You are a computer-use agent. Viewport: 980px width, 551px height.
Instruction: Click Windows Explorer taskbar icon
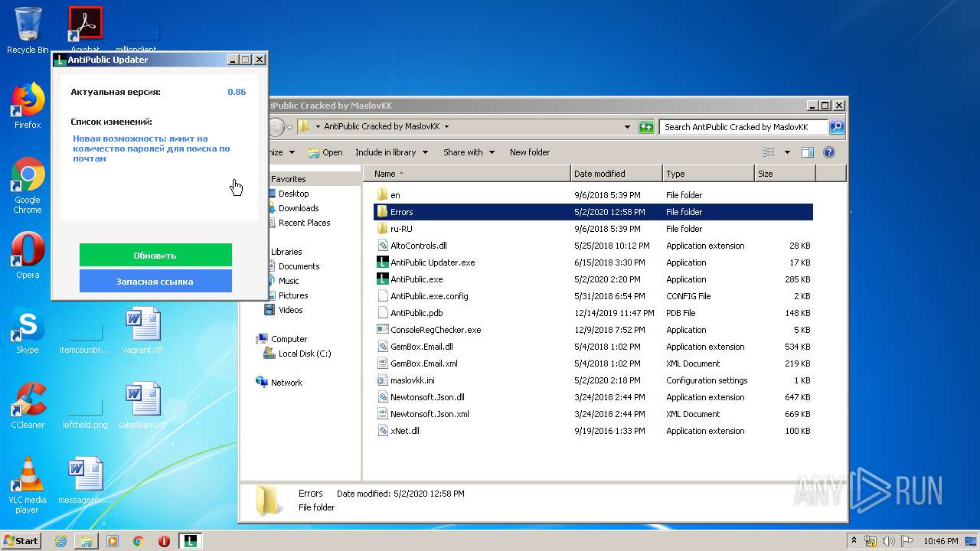pos(87,541)
